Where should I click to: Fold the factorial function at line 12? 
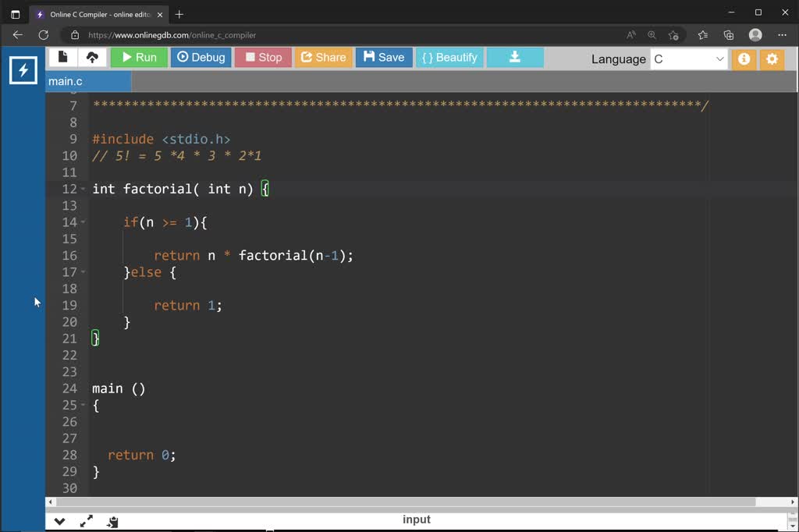(x=83, y=189)
